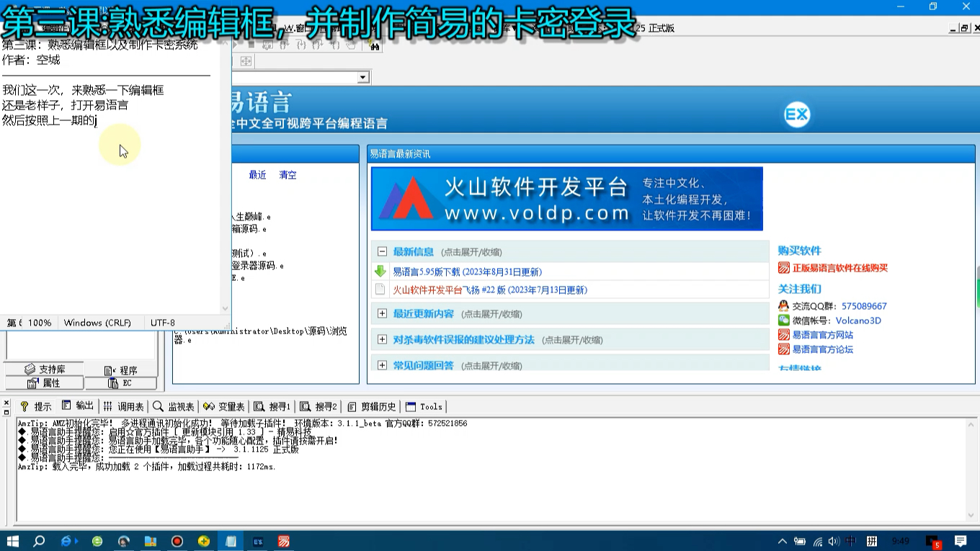Click the red icon beside 正版易语言软件在线购买
Screen dimensions: 980x551
783,267
